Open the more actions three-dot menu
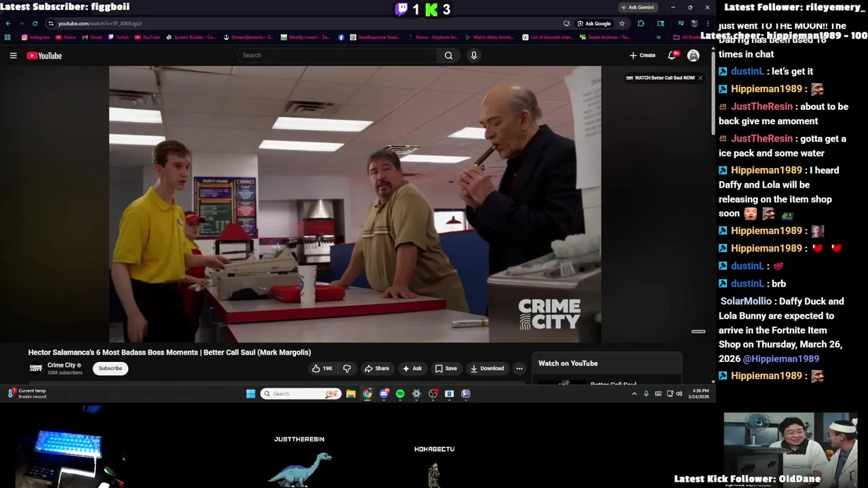The height and width of the screenshot is (488, 868). 519,369
